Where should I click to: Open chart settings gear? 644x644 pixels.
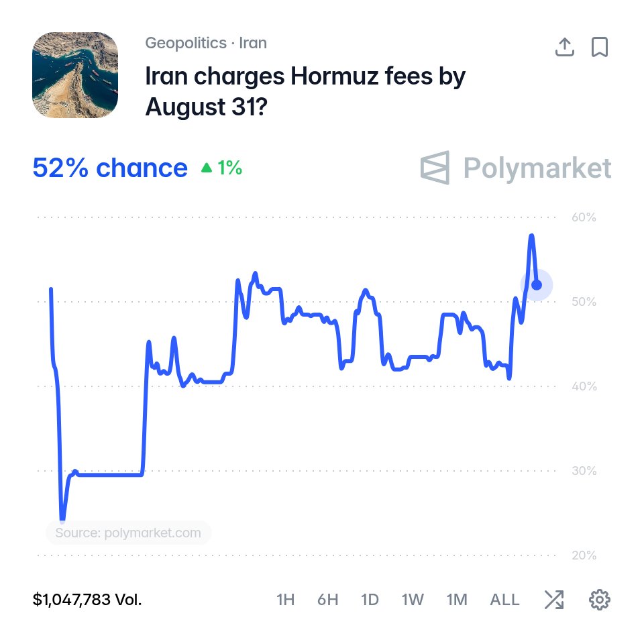[x=600, y=600]
